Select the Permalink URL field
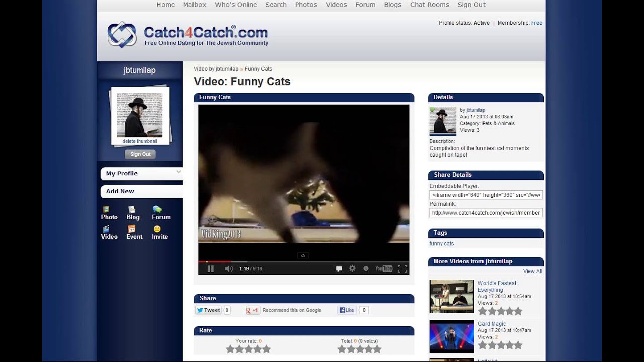 pos(486,213)
